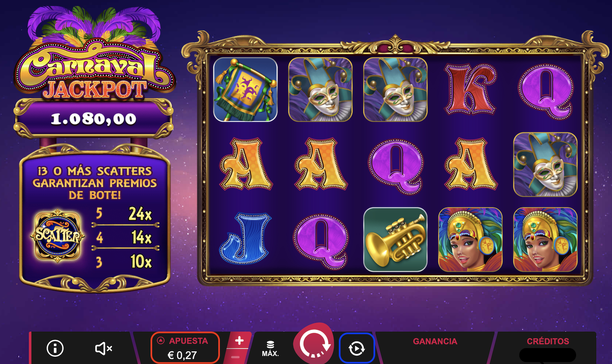
Task: Click the red K symbol
Action: click(x=470, y=89)
